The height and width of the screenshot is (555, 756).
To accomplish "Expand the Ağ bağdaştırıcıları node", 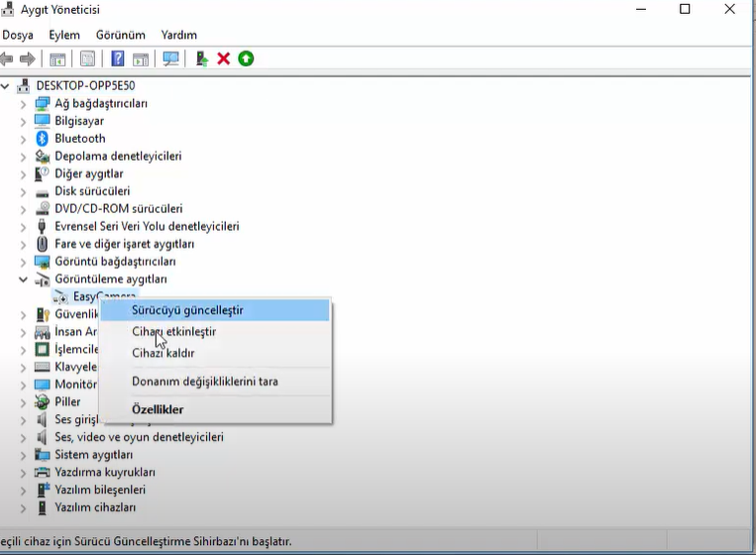I will click(23, 104).
